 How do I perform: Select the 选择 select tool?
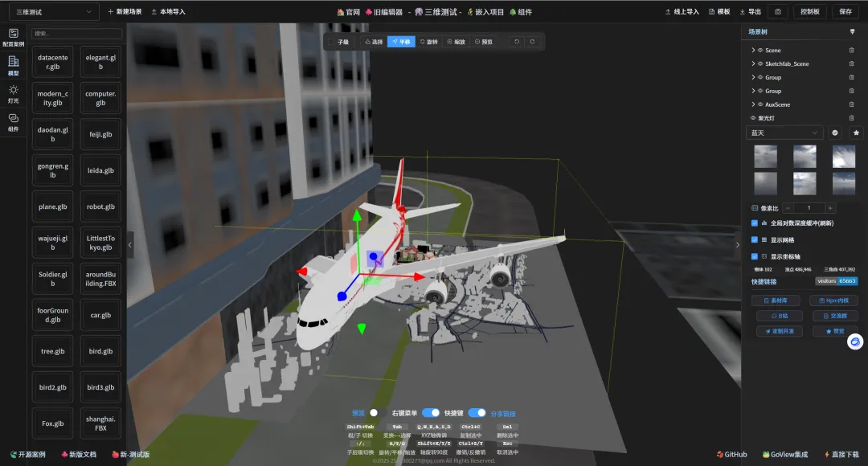point(374,42)
